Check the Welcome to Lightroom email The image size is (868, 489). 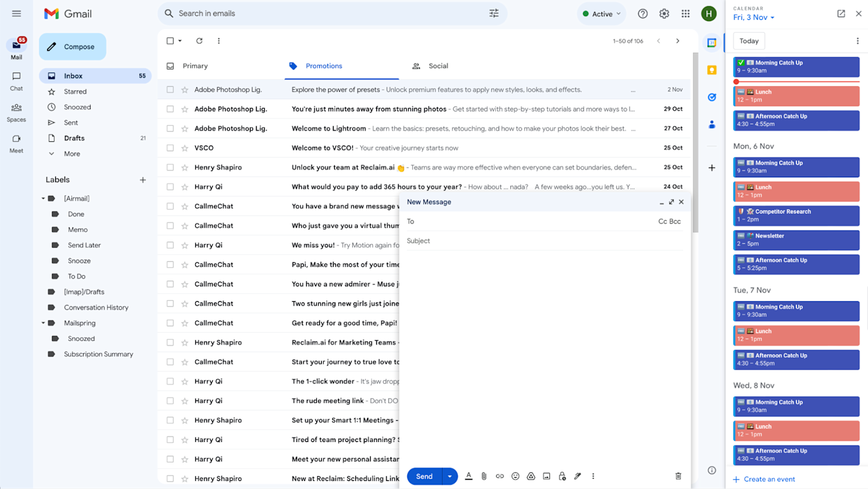[x=170, y=128]
